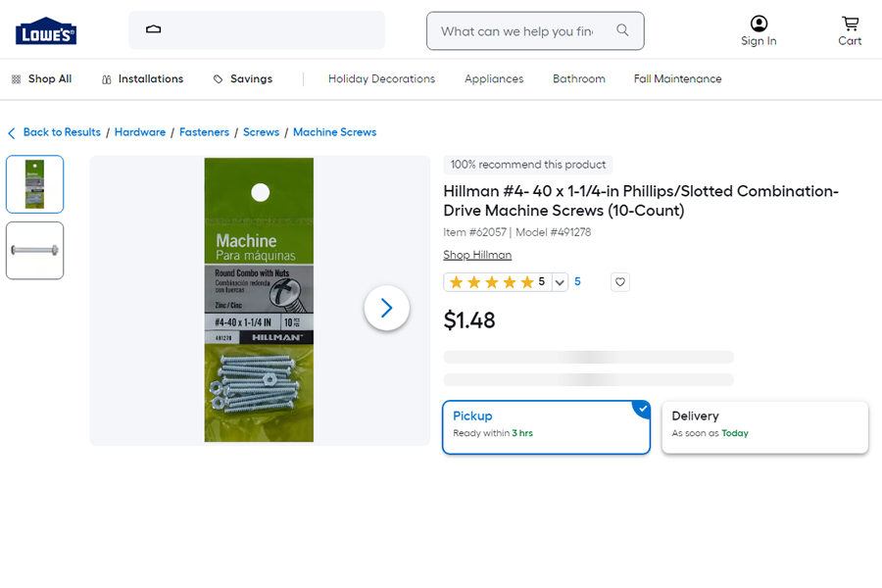Click the Item #62057 Model #491278 text
Image resolution: width=882 pixels, height=588 pixels.
(516, 232)
